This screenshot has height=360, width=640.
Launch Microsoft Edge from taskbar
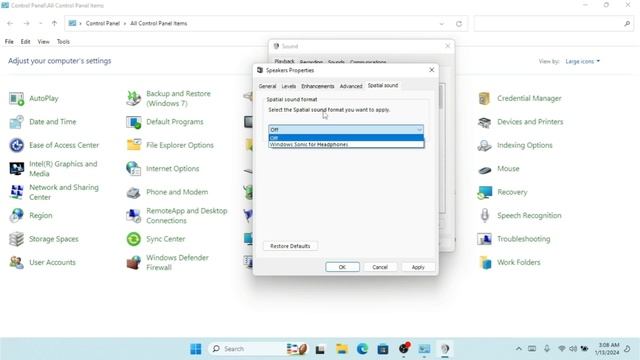(x=362, y=349)
